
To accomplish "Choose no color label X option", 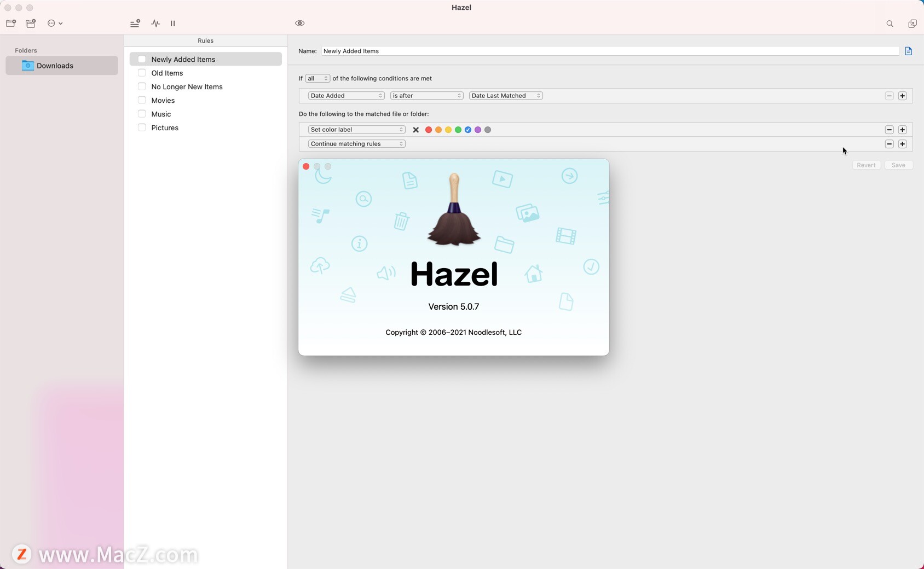I will click(x=416, y=130).
